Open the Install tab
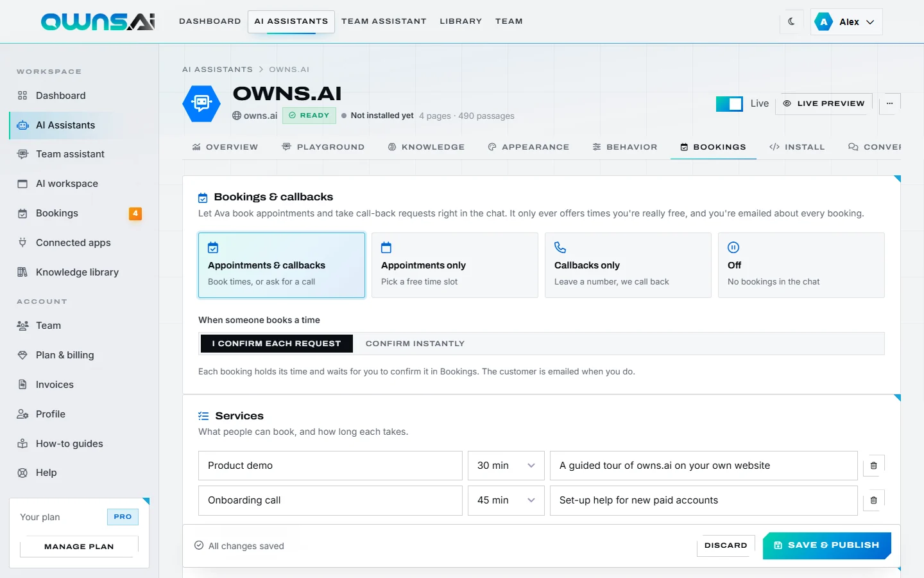This screenshot has width=924, height=578. (x=797, y=147)
